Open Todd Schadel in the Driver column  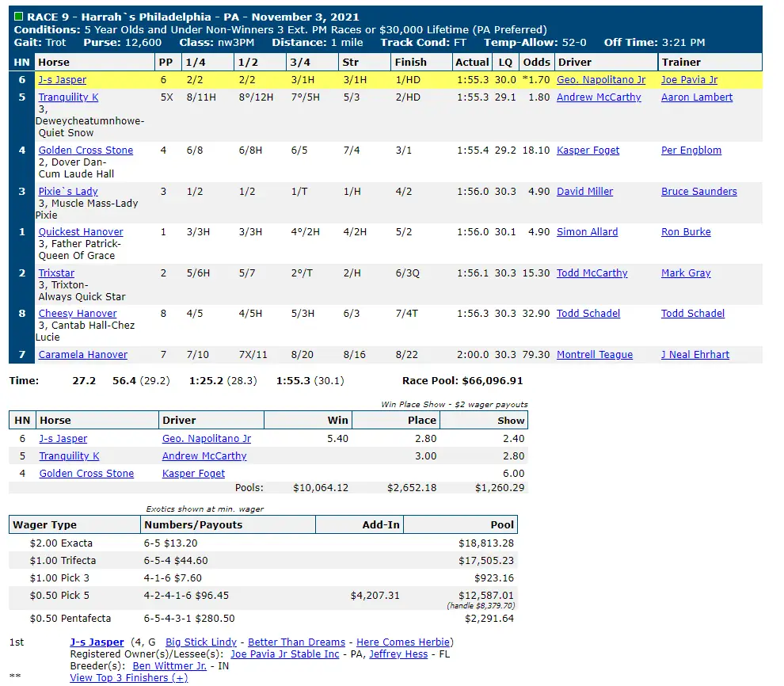(x=588, y=314)
